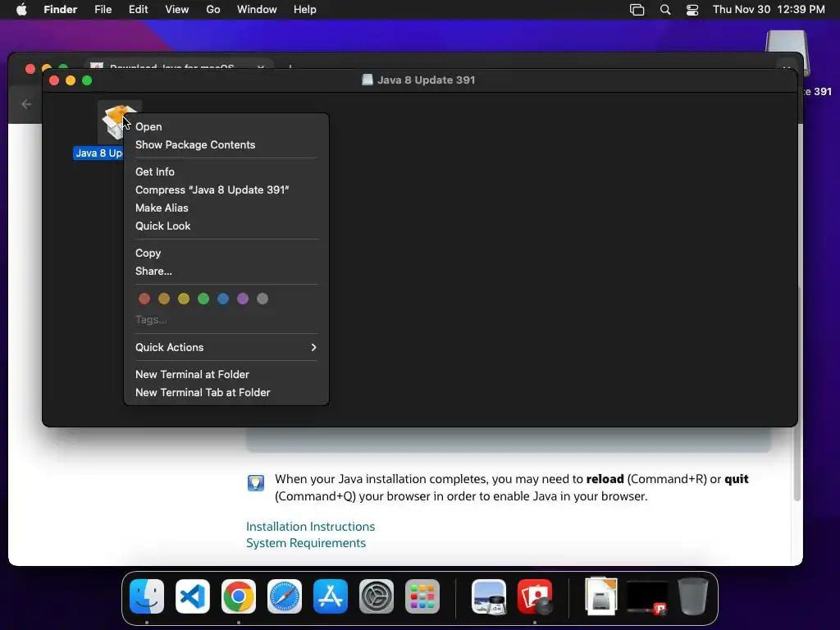
Task: Open the System Requirements link
Action: point(306,543)
